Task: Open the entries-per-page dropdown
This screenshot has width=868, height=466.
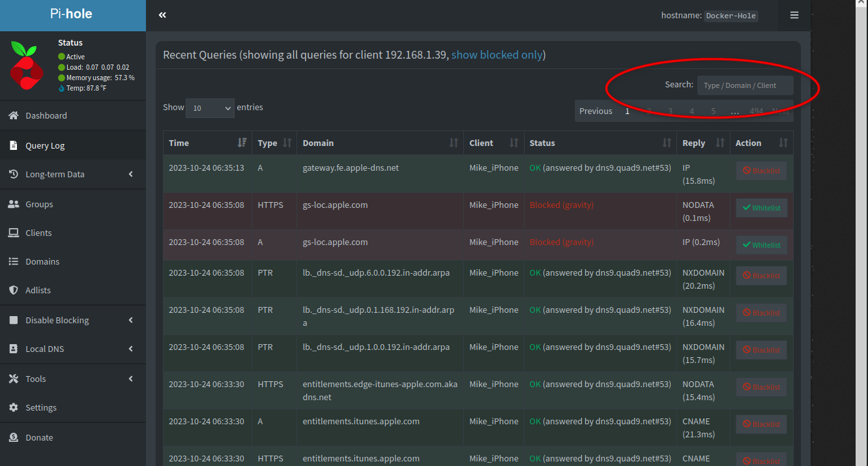Action: click(210, 108)
